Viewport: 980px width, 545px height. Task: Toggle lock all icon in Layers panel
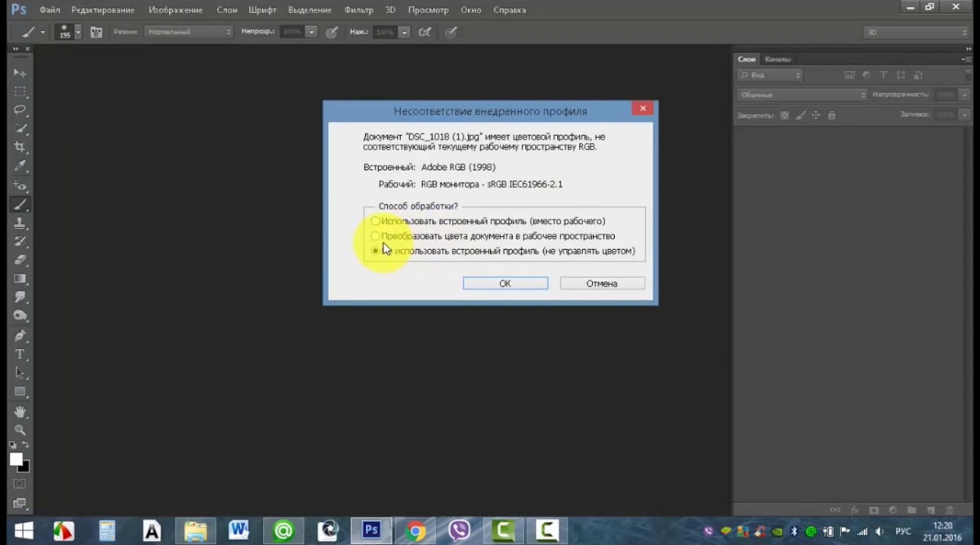tap(831, 115)
